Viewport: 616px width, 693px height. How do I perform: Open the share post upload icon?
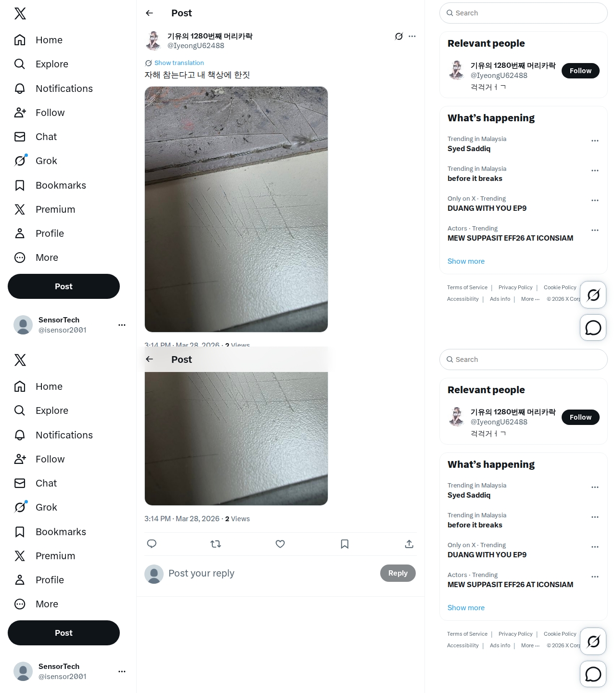[409, 544]
